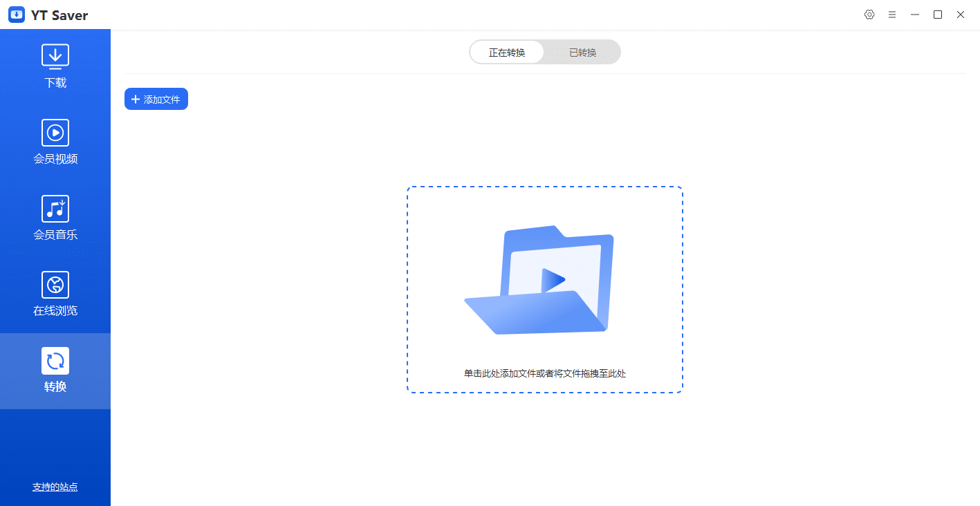Viewport: 980px width, 506px height.
Task: Click the 在线浏览 globe icon
Action: tap(55, 285)
